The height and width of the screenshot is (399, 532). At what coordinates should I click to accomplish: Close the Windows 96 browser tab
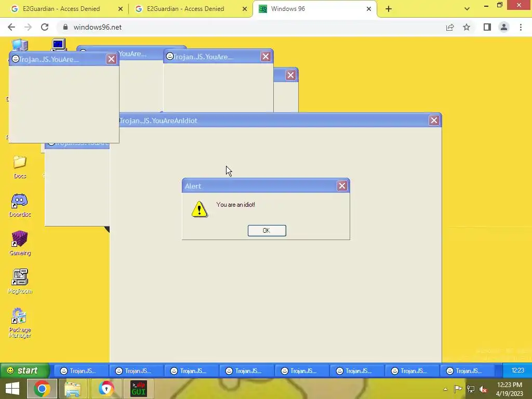tap(369, 9)
